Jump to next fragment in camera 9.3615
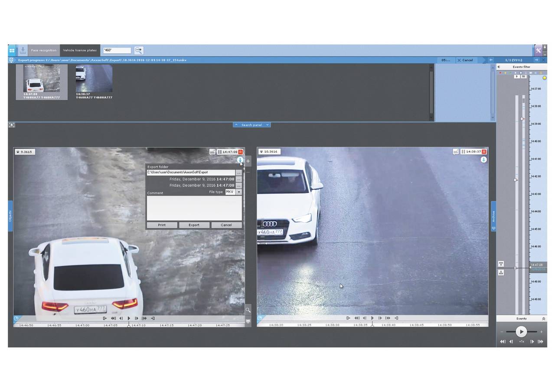The width and height of the screenshot is (555, 392). coord(144,318)
